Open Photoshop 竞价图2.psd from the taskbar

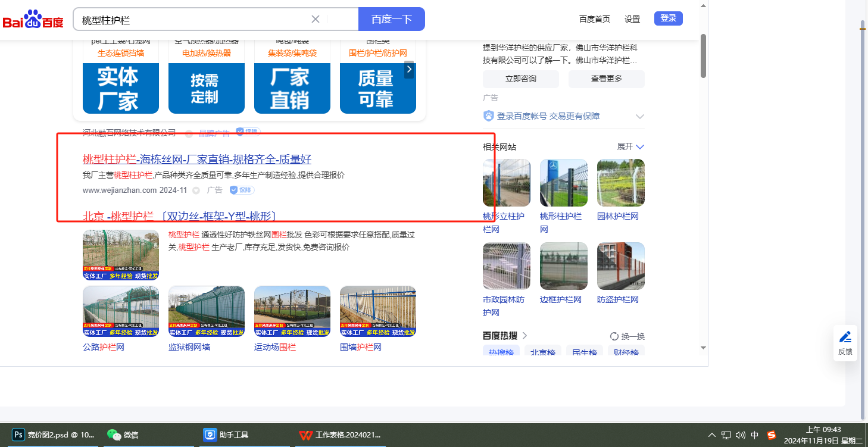(x=54, y=435)
